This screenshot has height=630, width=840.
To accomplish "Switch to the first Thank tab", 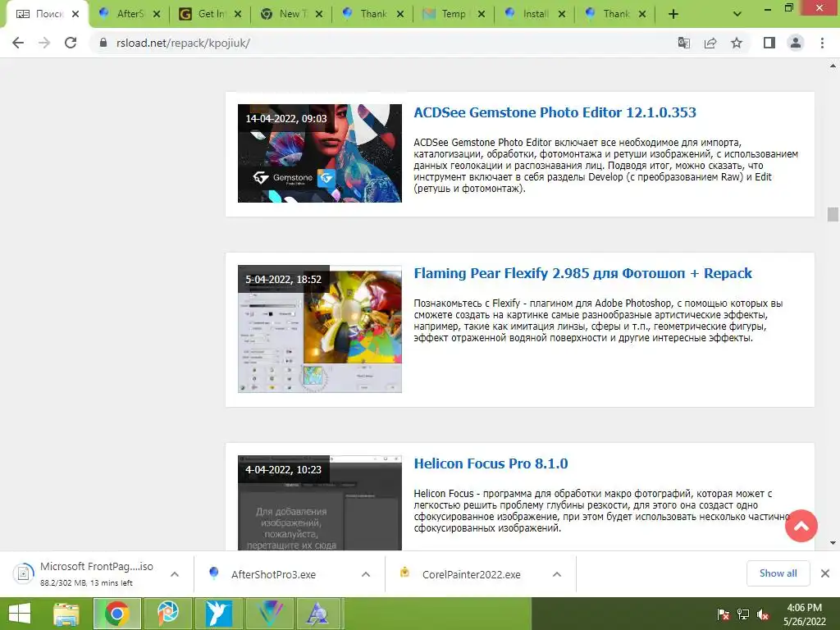I will [372, 14].
